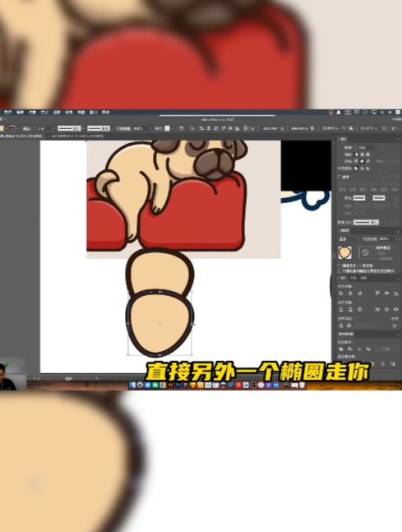Open the stroke weight dropdown in Stroke panel
This screenshot has height=532, width=402.
[x=376, y=147]
